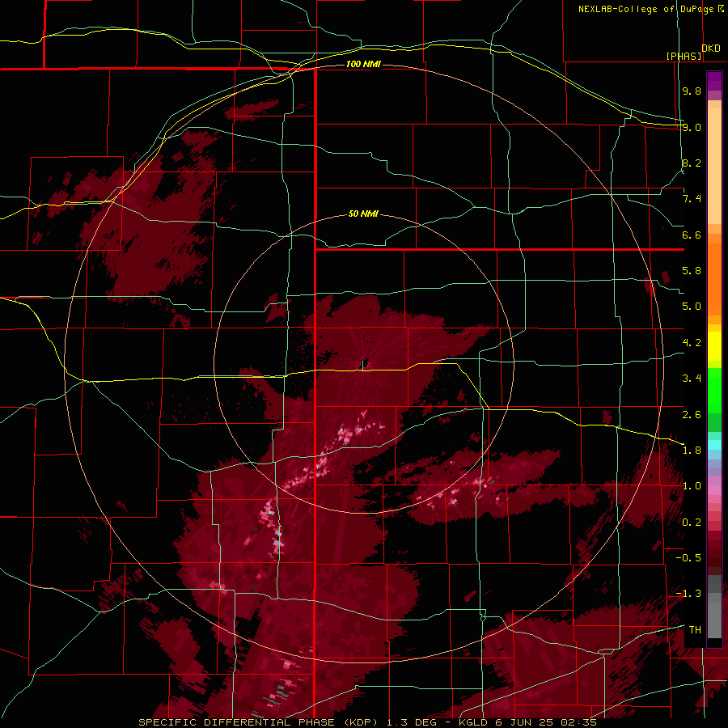Click the 3.4 value on color scale
The height and width of the screenshot is (728, 728).
coord(692,379)
